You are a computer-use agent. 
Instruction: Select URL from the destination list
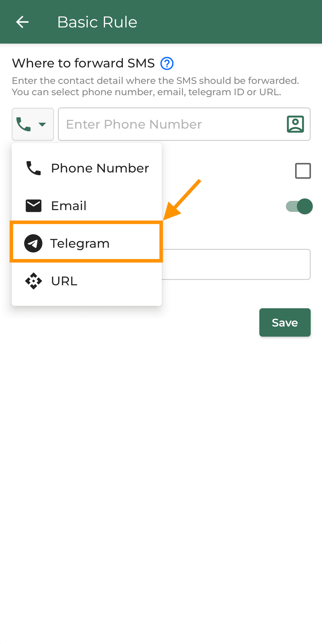[x=64, y=281]
